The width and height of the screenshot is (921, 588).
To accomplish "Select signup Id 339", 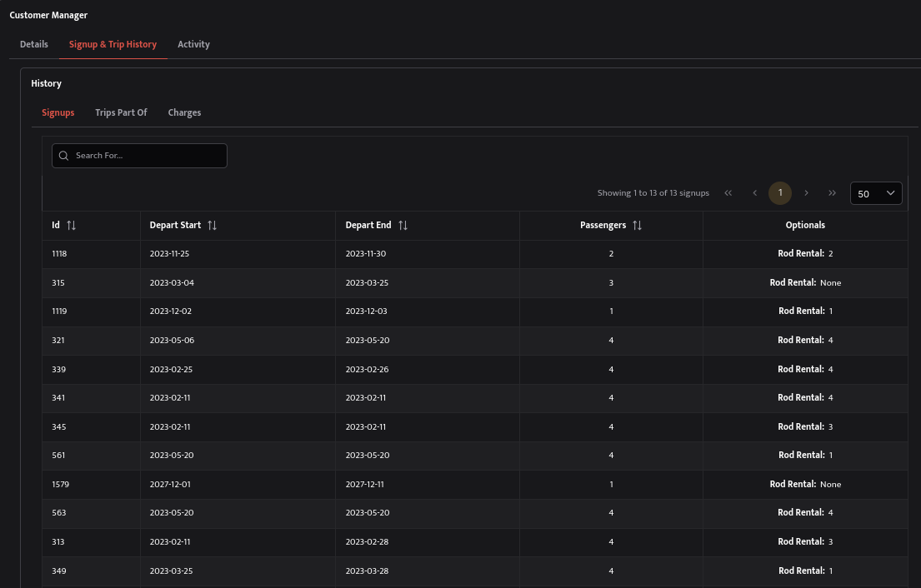I will click(474, 369).
